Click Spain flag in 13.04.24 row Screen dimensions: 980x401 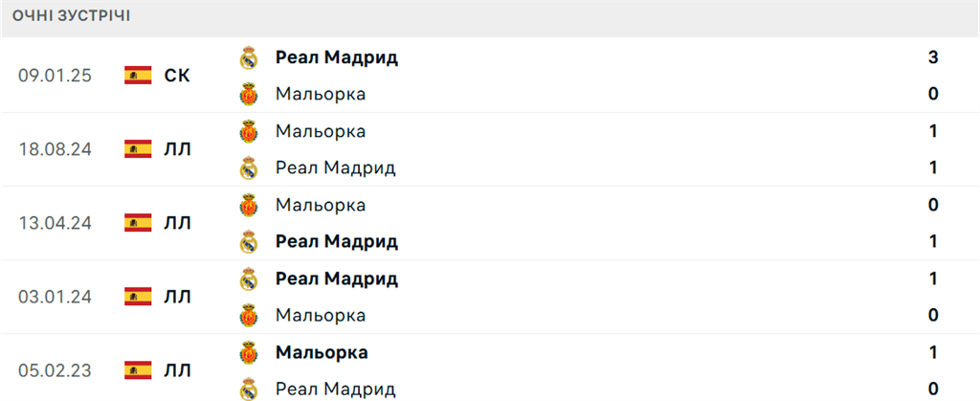[138, 223]
